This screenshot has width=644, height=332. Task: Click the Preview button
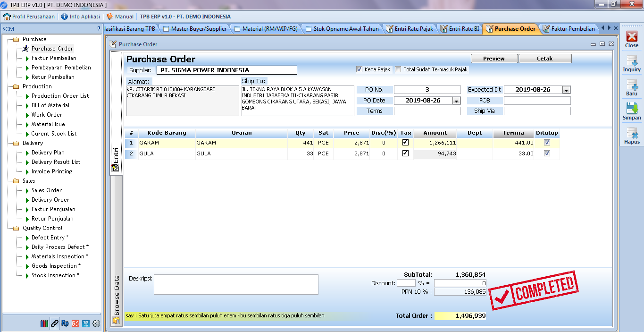tap(494, 59)
